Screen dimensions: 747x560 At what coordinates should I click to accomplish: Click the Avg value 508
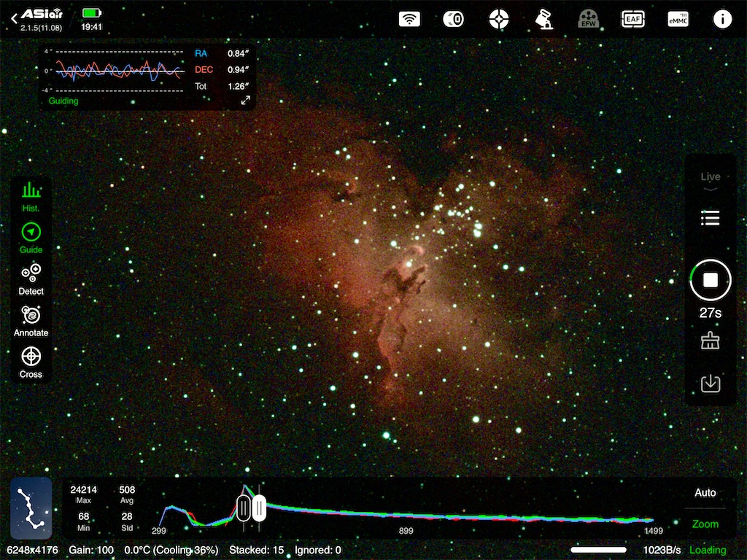click(x=127, y=489)
